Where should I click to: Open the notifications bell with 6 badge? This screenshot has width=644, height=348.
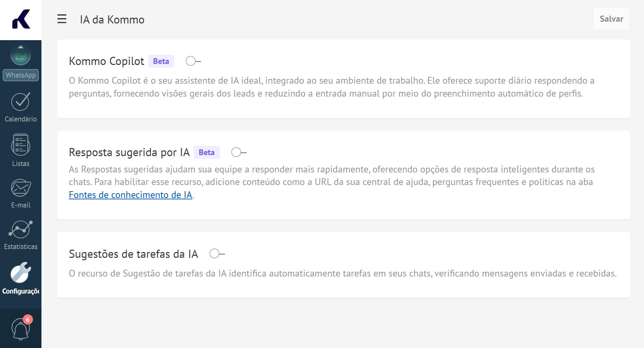point(21,328)
